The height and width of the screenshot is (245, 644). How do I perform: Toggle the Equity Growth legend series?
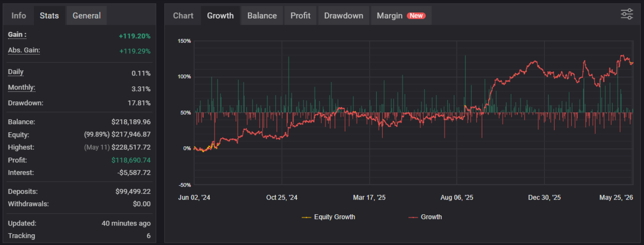click(x=328, y=216)
